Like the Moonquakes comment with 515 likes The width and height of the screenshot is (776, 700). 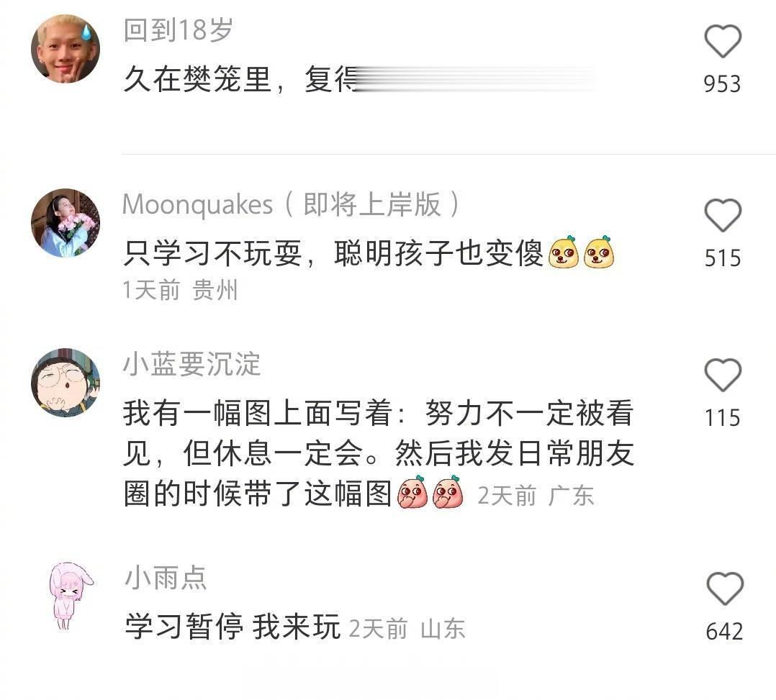(x=723, y=215)
